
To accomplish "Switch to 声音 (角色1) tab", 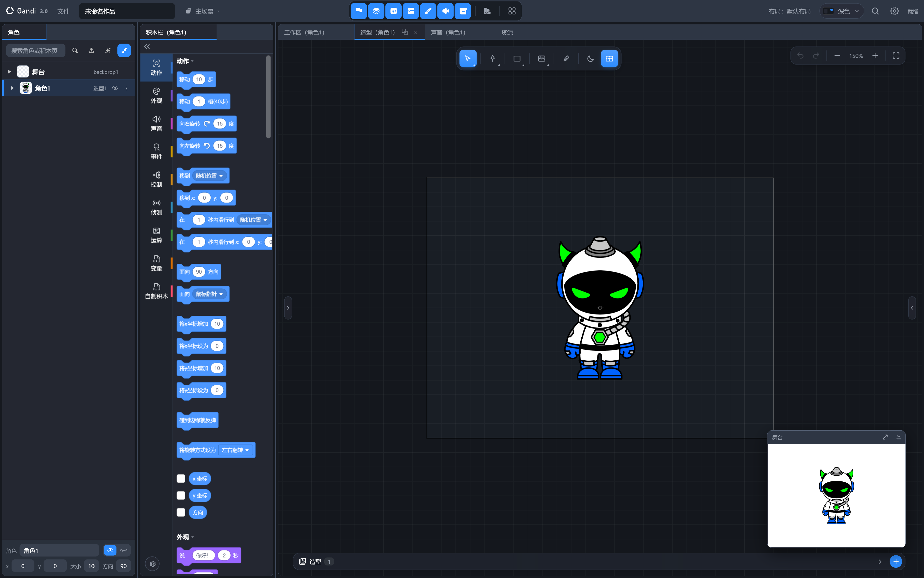I will pyautogui.click(x=448, y=33).
